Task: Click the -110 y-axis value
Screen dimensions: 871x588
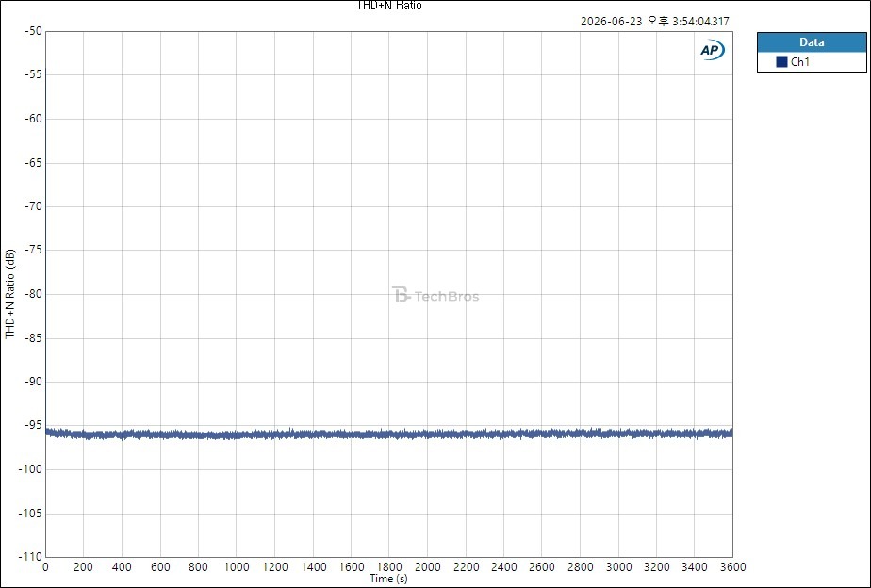Action: 30,556
